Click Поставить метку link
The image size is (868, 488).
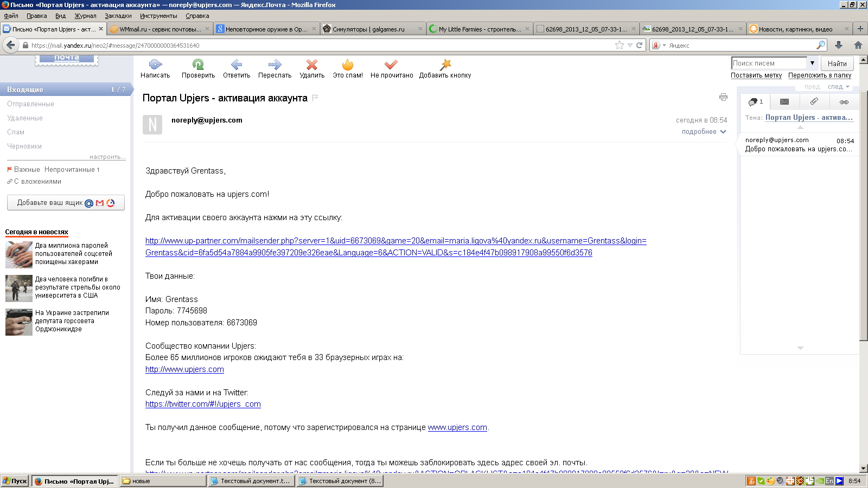pos(756,75)
